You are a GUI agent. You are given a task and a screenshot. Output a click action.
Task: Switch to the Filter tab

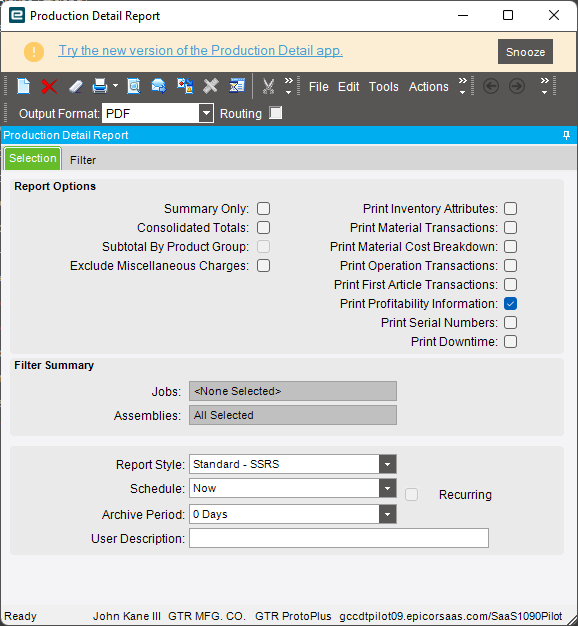(x=83, y=160)
